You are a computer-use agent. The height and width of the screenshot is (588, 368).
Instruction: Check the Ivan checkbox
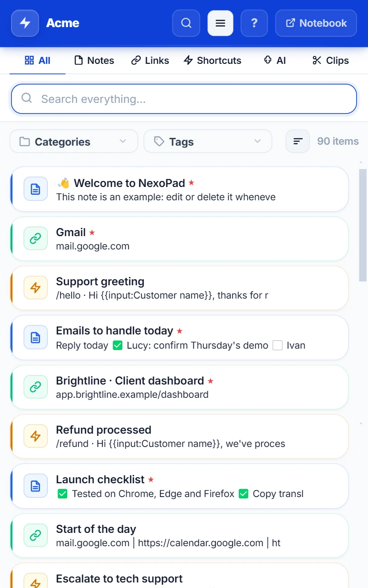pos(277,345)
